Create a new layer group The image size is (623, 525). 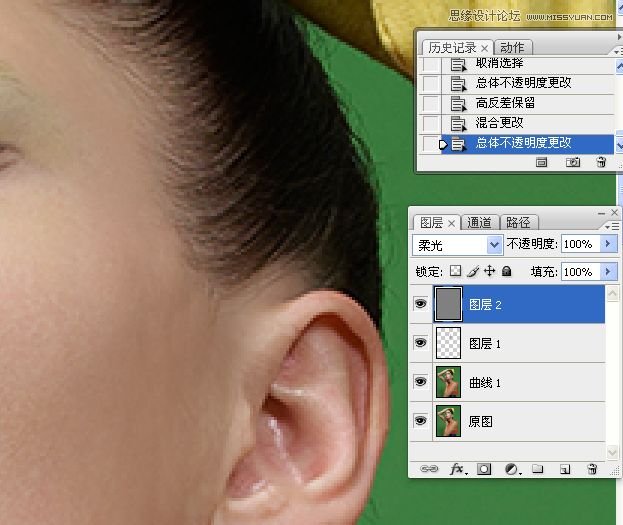(x=538, y=469)
